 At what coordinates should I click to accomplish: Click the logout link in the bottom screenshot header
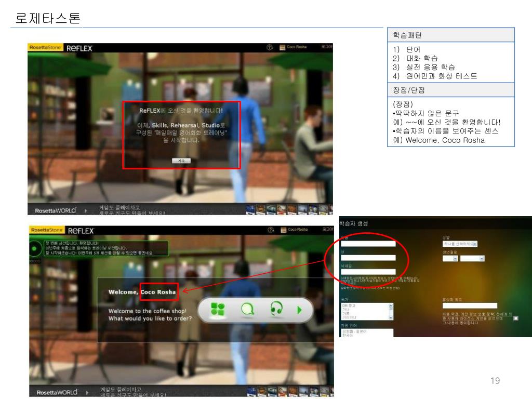[328, 229]
